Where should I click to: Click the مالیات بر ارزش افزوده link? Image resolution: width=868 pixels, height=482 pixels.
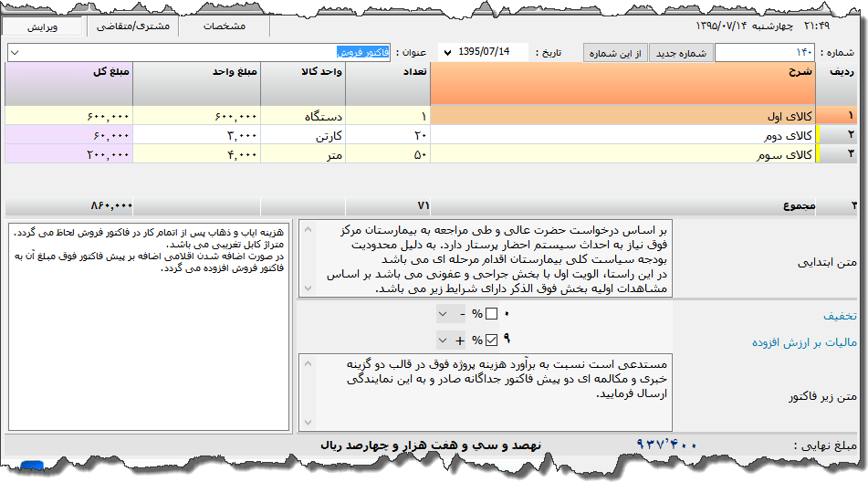pyautogui.click(x=804, y=342)
